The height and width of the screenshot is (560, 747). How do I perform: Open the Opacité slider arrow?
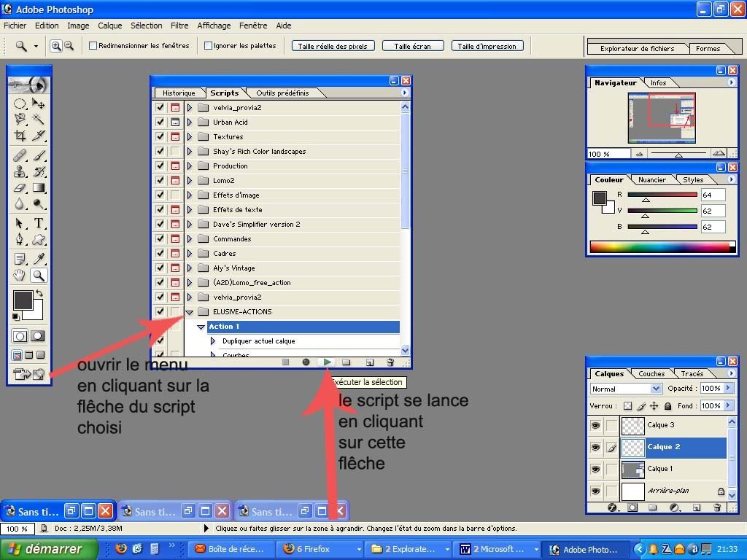729,388
